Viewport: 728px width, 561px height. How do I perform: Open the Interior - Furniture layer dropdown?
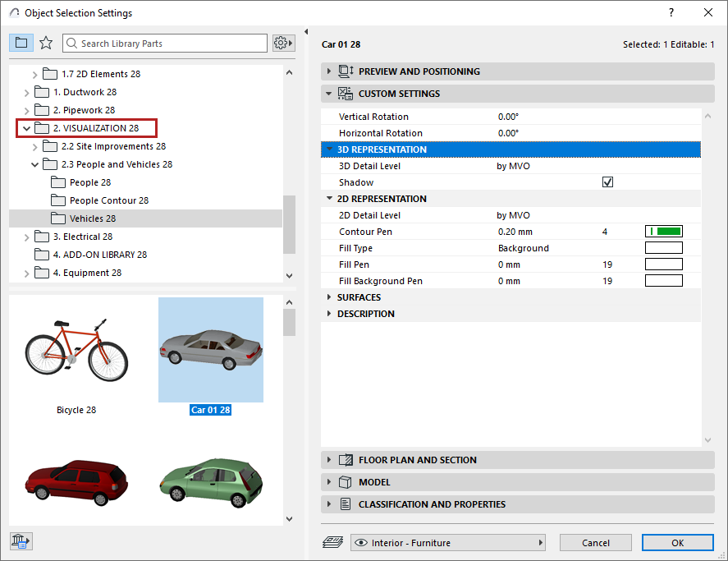[x=448, y=543]
